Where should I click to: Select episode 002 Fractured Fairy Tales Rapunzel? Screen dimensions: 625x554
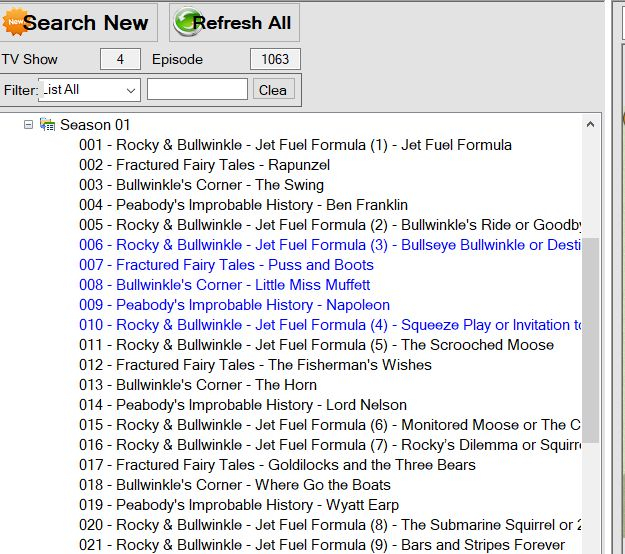pyautogui.click(x=204, y=165)
